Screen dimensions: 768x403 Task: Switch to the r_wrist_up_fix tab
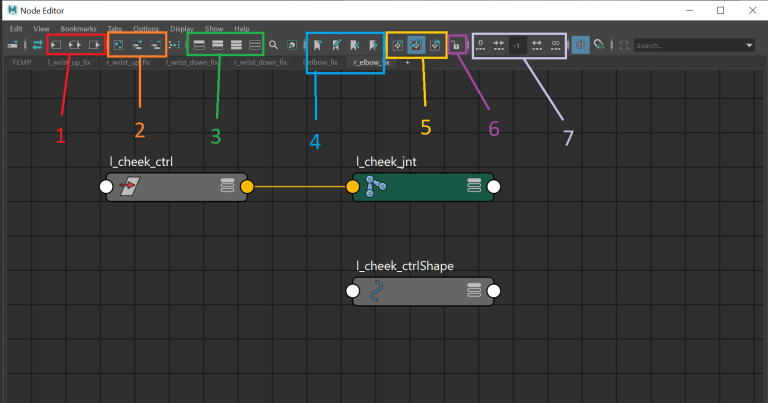coord(128,62)
